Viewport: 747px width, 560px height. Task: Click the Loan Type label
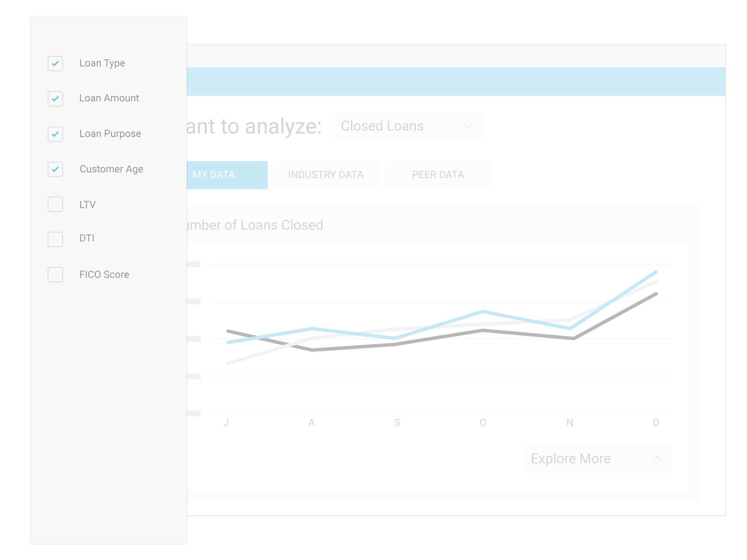[x=102, y=63]
